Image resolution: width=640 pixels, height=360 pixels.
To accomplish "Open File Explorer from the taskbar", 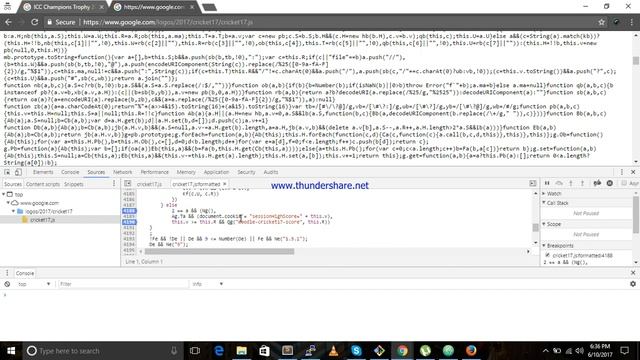I will click(242, 351).
